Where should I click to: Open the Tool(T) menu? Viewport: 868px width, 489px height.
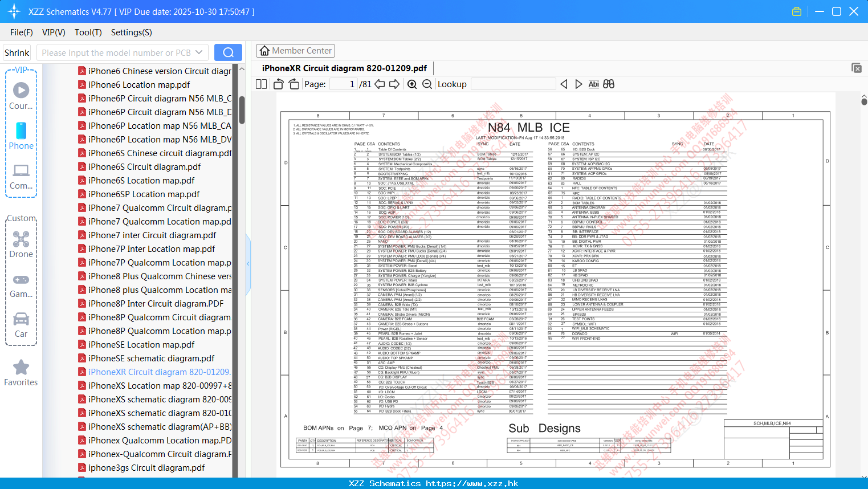click(x=88, y=32)
